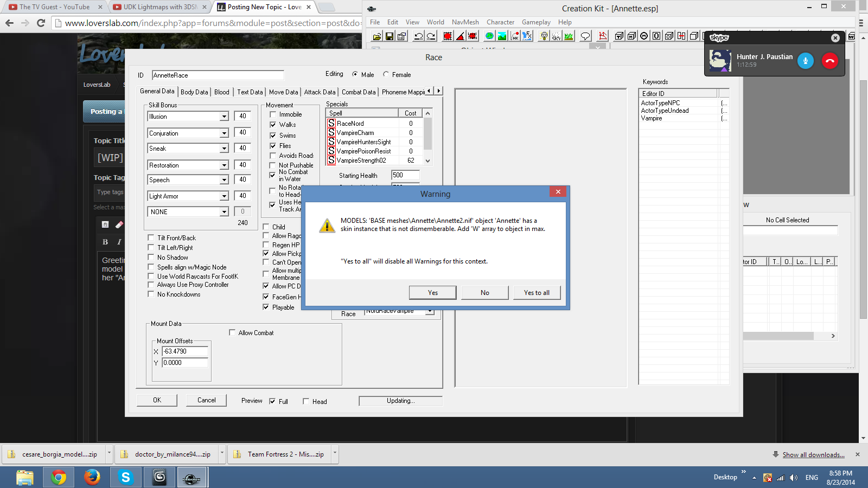
Task: Toggle the lightbulb lighting toolbar icon
Action: click(x=544, y=36)
